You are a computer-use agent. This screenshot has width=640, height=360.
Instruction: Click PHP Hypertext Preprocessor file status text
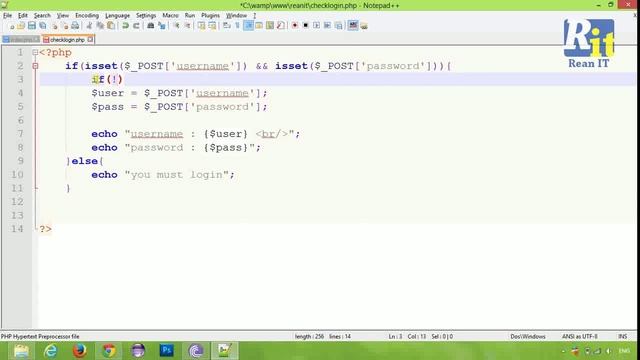(x=40, y=337)
